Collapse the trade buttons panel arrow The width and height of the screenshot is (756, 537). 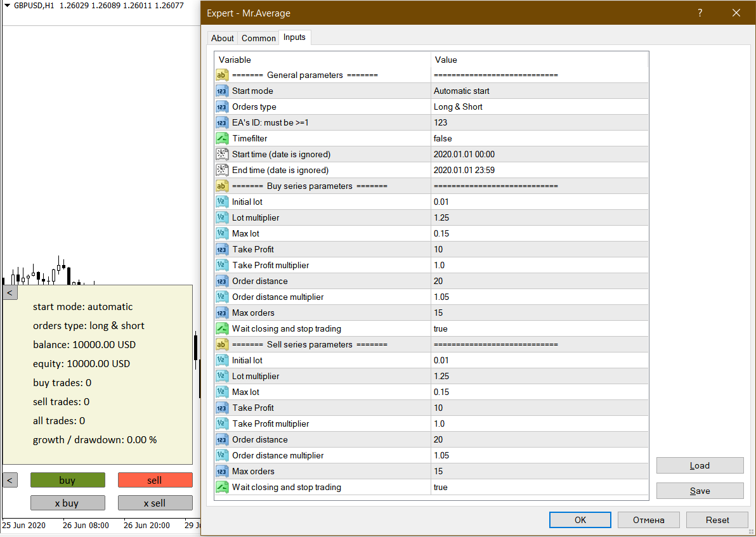10,480
